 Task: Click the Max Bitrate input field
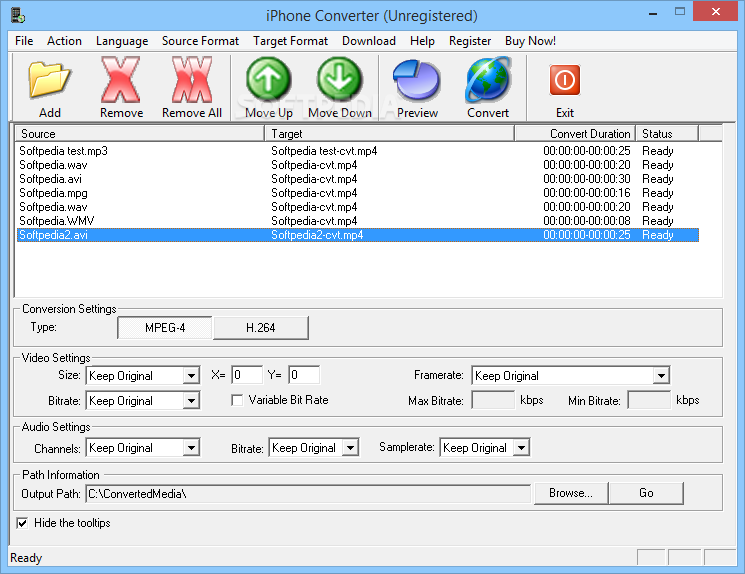493,400
